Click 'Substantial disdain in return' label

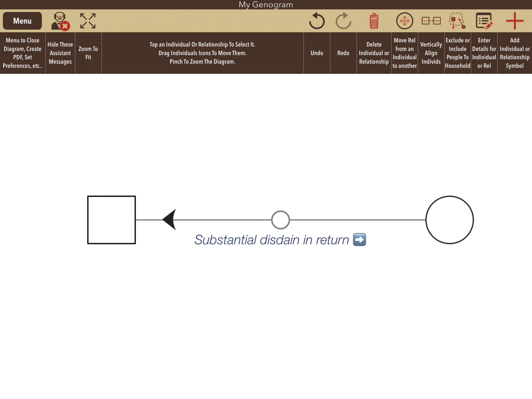(x=271, y=240)
